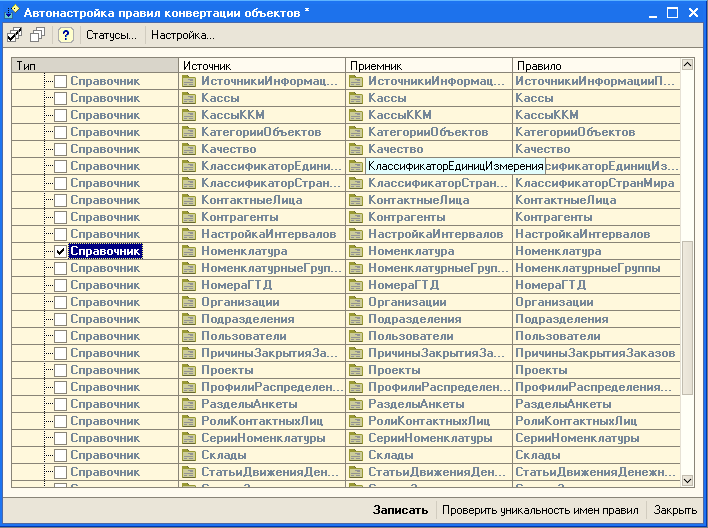Enable the checkbox for the Организации row
The height and width of the screenshot is (528, 708).
click(61, 302)
